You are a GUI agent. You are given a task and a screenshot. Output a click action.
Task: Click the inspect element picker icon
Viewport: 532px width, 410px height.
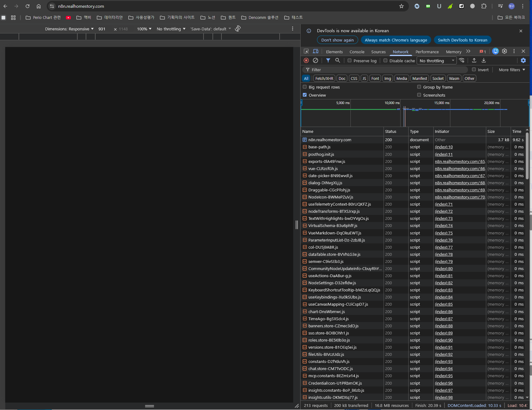pos(306,51)
